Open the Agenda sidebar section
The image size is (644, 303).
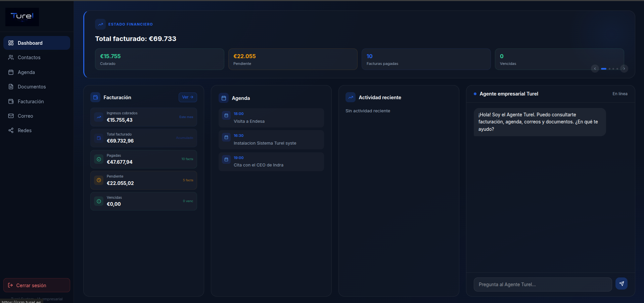pos(37,72)
